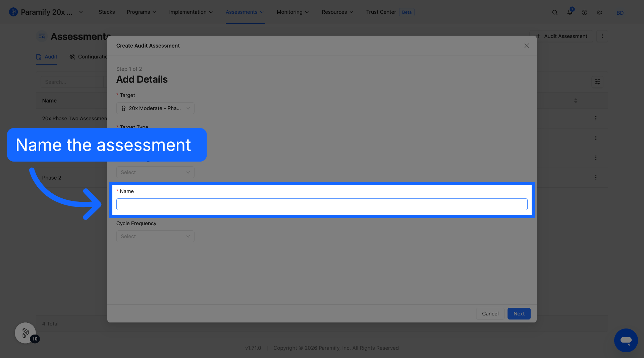
Task: Open Trust Center Beta
Action: pos(390,12)
